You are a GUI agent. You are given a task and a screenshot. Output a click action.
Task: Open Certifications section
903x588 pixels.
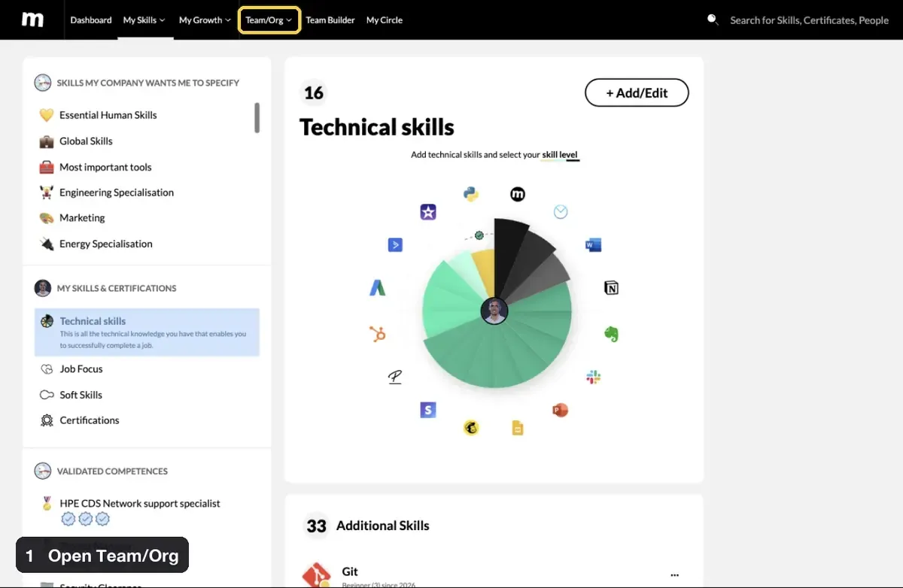[x=90, y=420]
